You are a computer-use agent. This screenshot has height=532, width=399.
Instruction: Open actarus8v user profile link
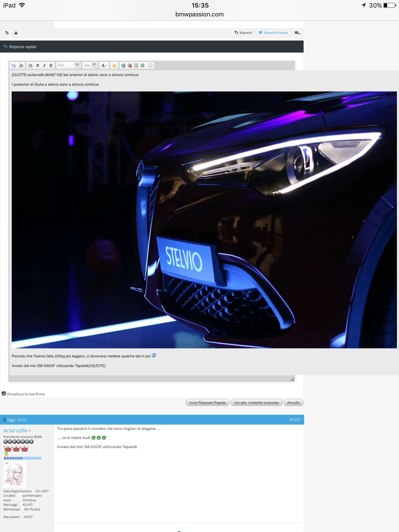pyautogui.click(x=15, y=430)
